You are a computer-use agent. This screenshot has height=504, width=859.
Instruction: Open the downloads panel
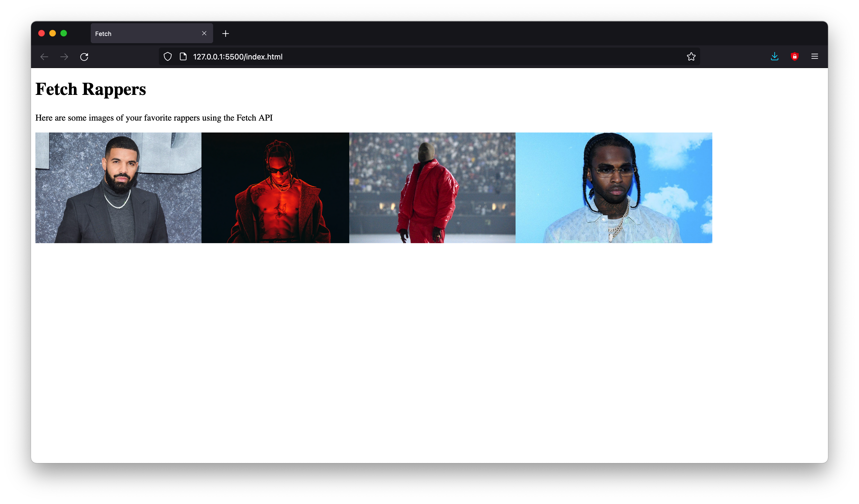click(x=775, y=56)
